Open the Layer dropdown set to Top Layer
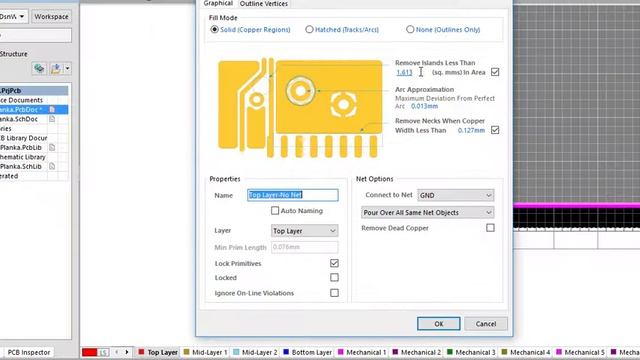 (304, 231)
